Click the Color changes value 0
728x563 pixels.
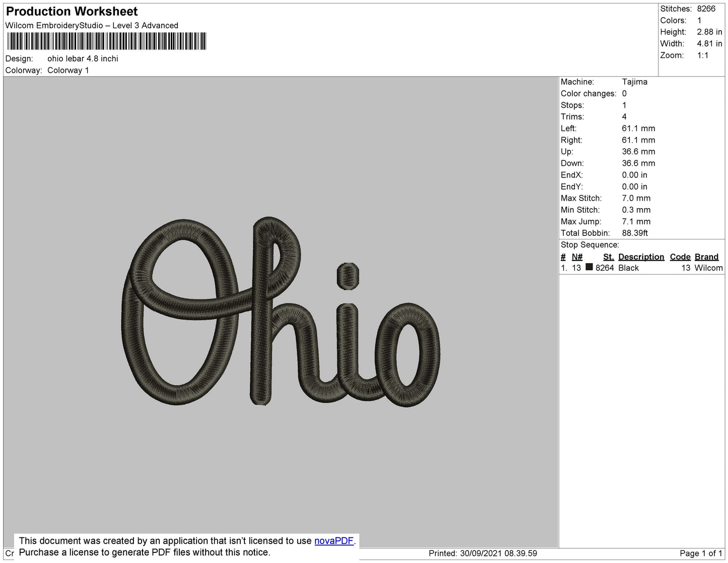[x=624, y=93]
